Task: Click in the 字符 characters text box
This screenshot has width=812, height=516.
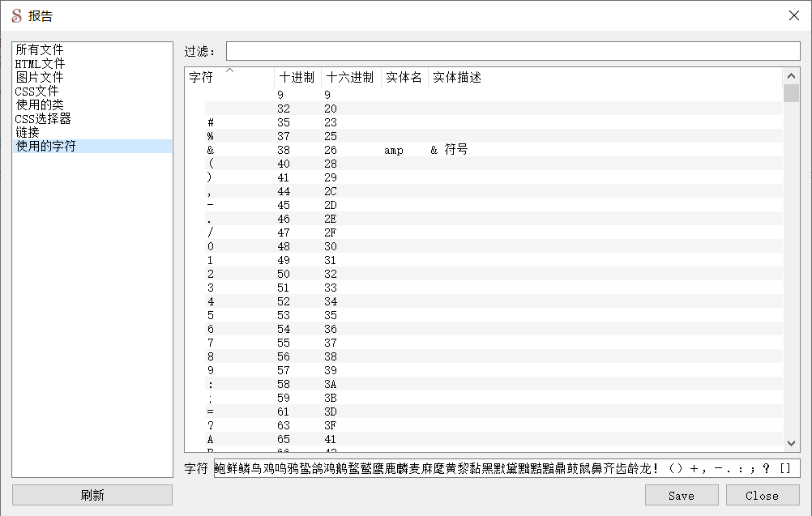Action: click(x=506, y=468)
